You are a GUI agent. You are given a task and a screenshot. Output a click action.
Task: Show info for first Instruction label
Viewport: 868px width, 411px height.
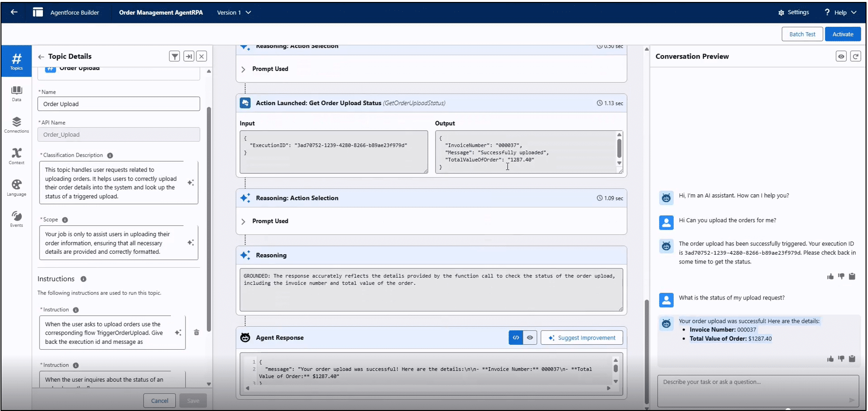click(75, 310)
